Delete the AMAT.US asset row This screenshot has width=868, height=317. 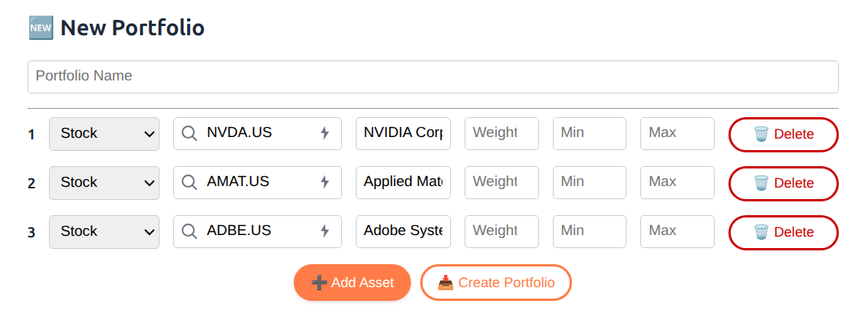click(x=784, y=182)
